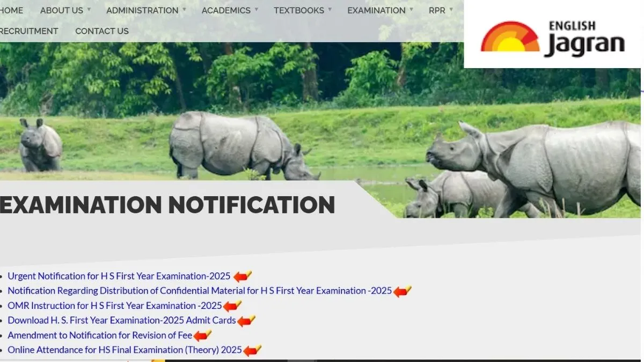
Task: Download H.S. First Year Examination-2025 Admit Cards
Action: point(121,320)
